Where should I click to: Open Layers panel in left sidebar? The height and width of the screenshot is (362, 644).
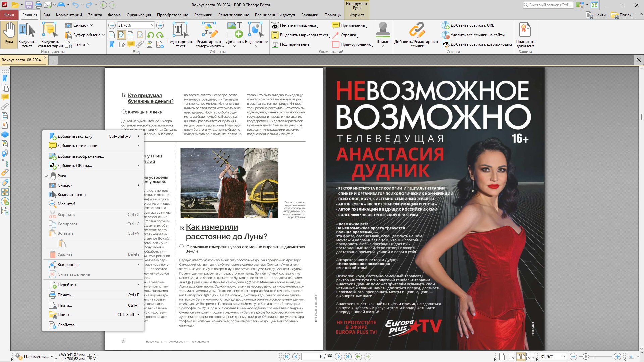tap(5, 135)
